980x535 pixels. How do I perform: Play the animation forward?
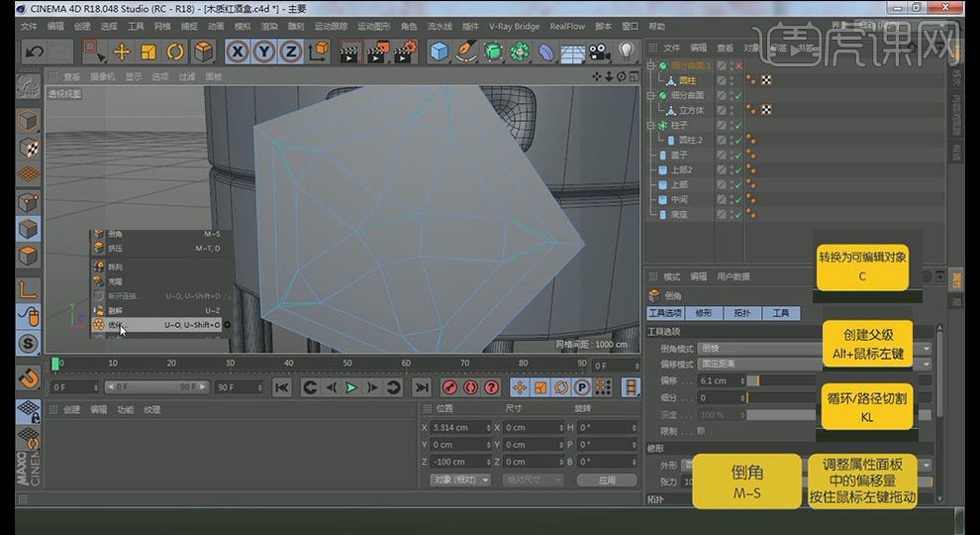351,388
